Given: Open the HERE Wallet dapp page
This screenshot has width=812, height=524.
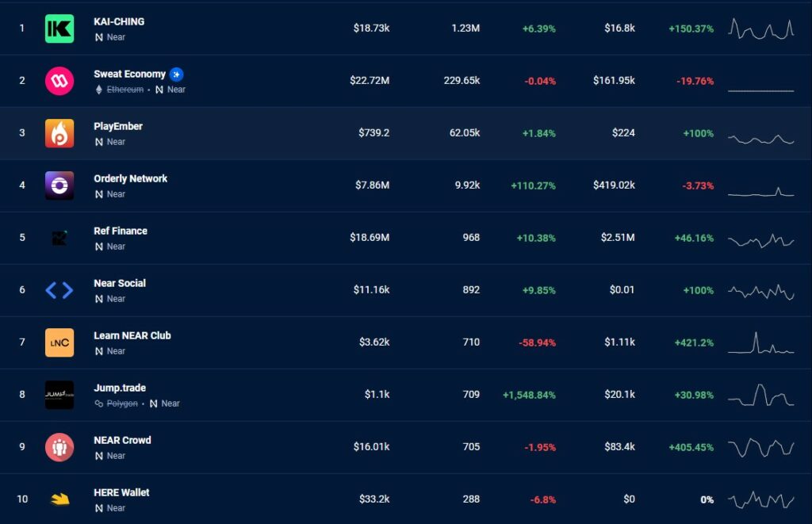Looking at the screenshot, I should tap(121, 492).
